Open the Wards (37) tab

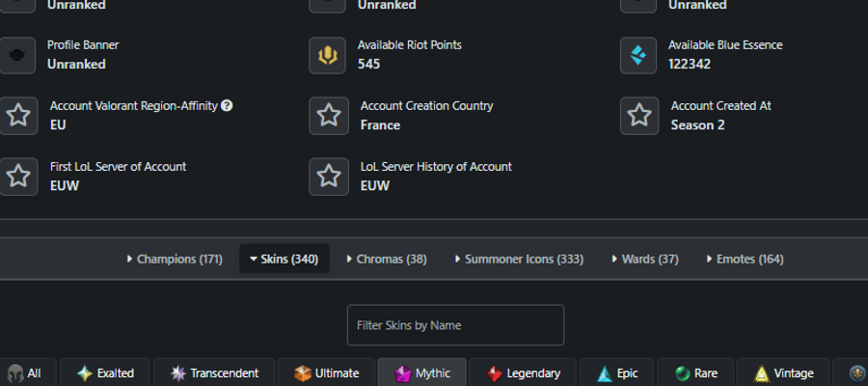tap(645, 259)
